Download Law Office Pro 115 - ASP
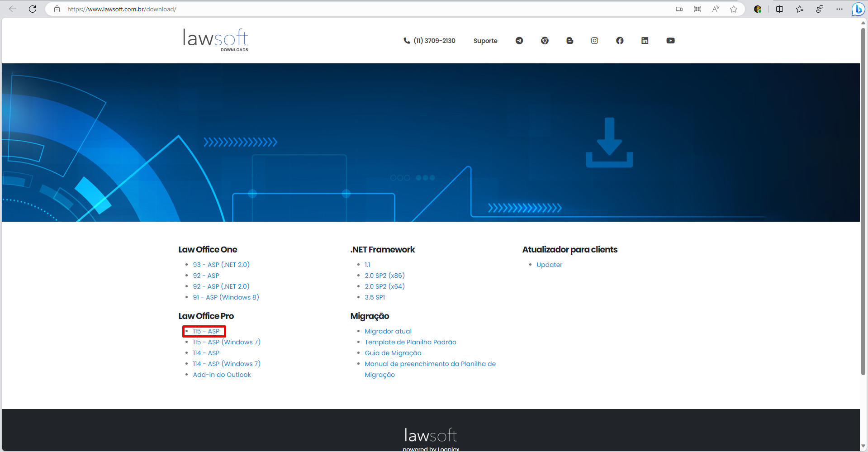The width and height of the screenshot is (868, 452). [206, 331]
